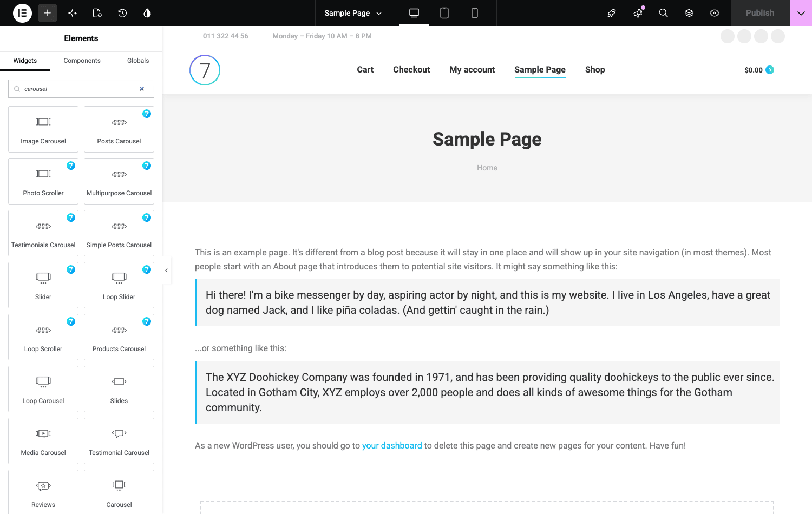Open the Structure layers icon
812x514 pixels.
[689, 13]
